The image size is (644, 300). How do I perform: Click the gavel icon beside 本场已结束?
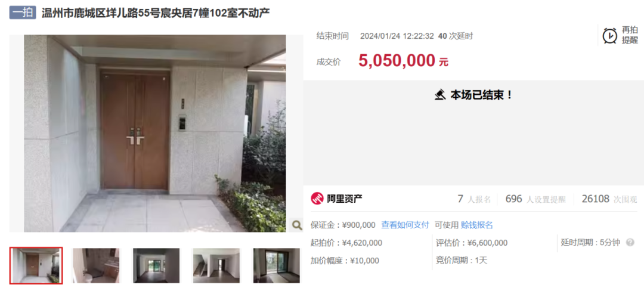pos(440,95)
